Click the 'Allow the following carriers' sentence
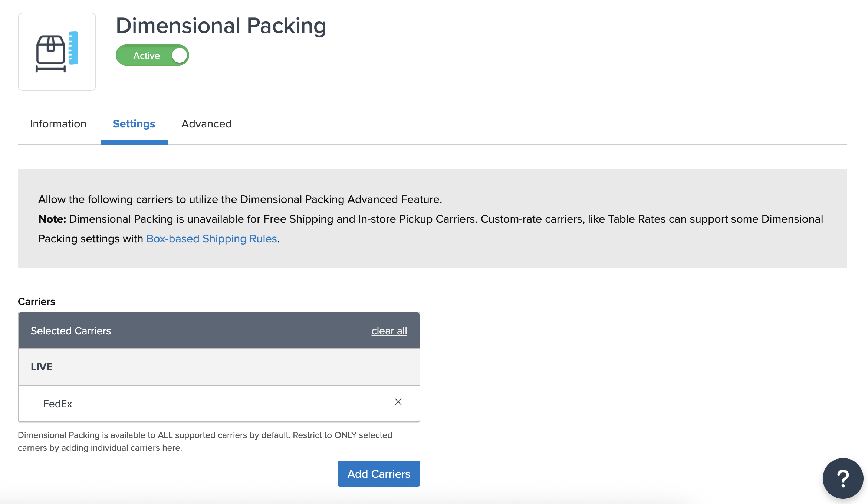The width and height of the screenshot is (868, 504). pyautogui.click(x=240, y=199)
